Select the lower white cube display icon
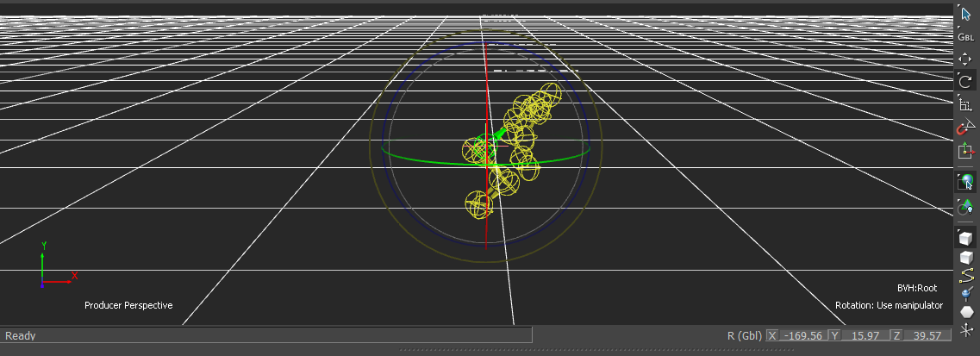980x356 pixels. click(x=965, y=257)
